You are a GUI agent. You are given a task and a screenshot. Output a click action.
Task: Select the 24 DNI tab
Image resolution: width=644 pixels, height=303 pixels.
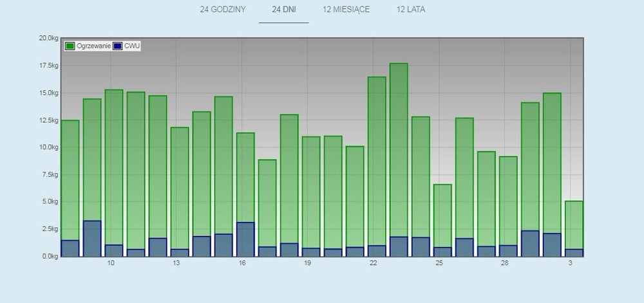tap(283, 10)
